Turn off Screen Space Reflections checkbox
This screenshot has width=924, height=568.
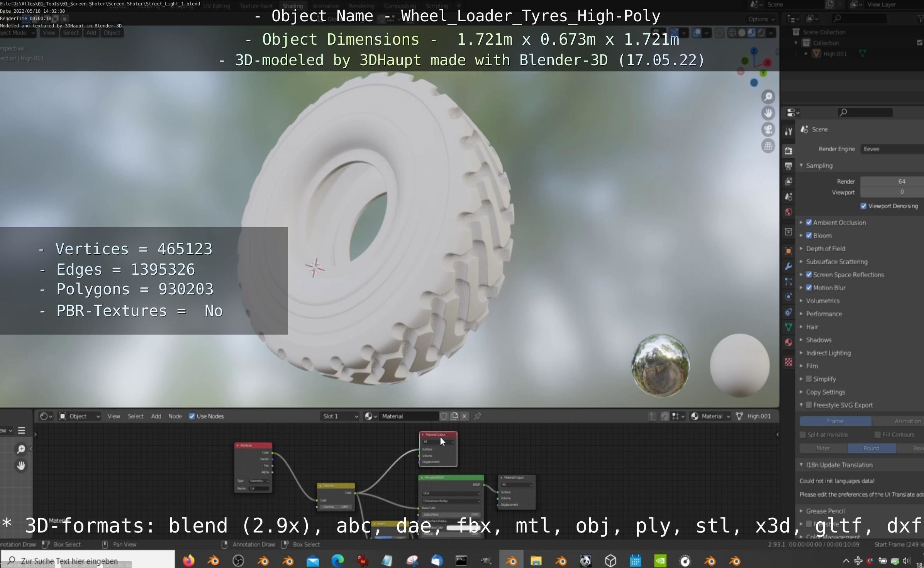[809, 275]
